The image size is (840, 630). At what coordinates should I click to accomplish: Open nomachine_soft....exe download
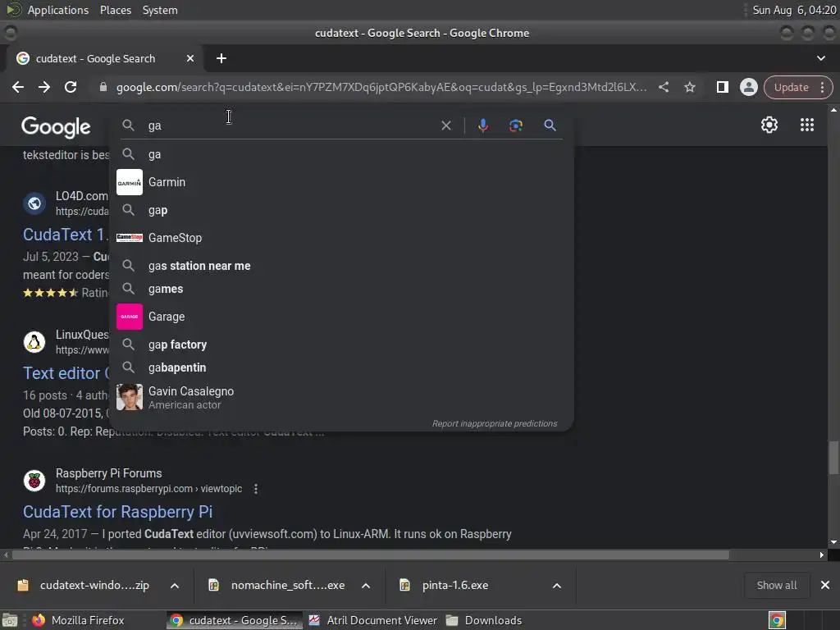pyautogui.click(x=288, y=586)
